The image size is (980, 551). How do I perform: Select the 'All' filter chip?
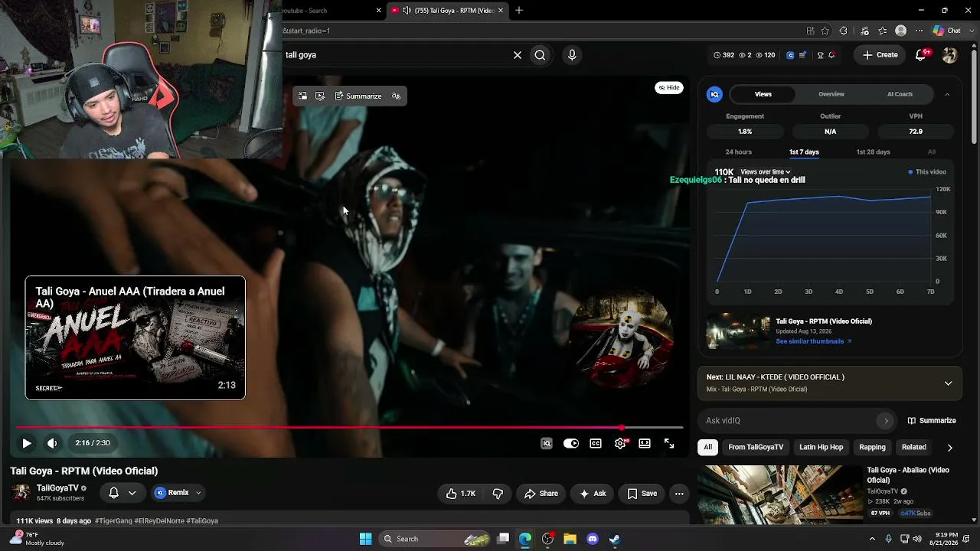pyautogui.click(x=708, y=448)
